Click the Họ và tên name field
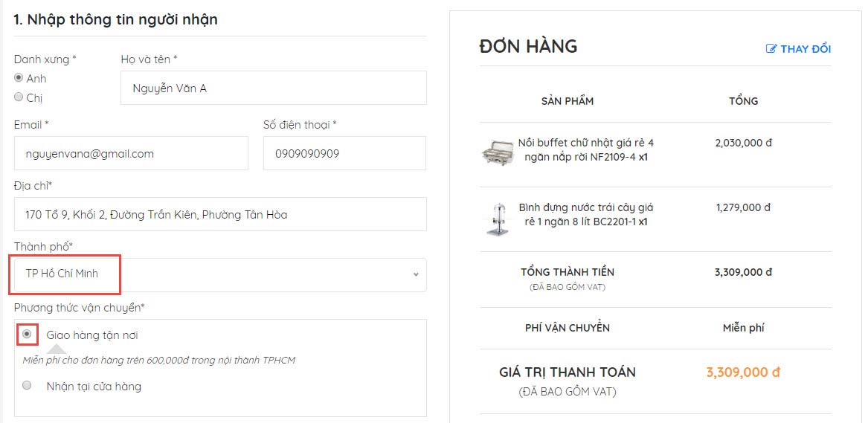Viewport: 868px width, 423px height. [x=273, y=88]
